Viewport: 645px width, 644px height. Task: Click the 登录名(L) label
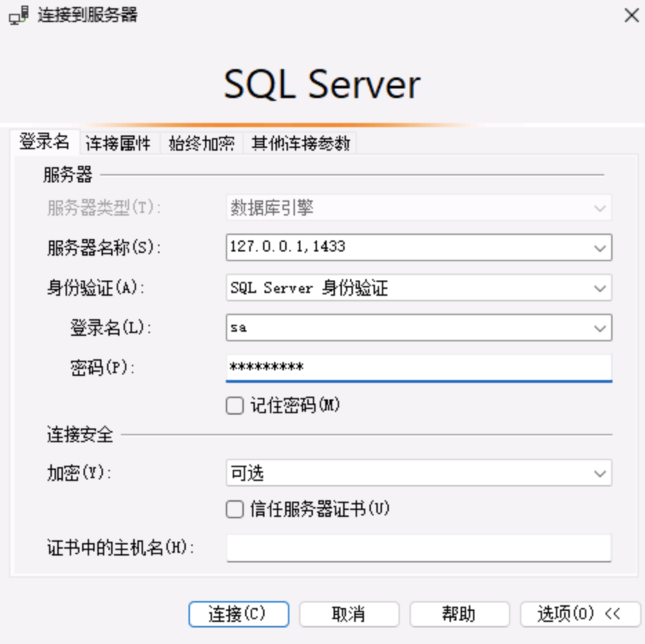click(x=111, y=328)
